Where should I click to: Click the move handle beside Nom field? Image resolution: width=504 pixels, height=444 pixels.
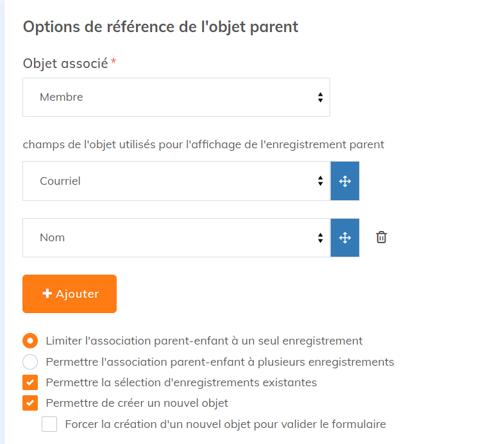[345, 238]
